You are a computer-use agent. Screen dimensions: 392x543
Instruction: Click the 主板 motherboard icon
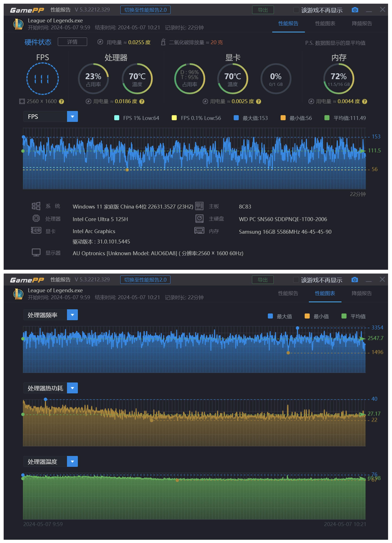pyautogui.click(x=199, y=206)
